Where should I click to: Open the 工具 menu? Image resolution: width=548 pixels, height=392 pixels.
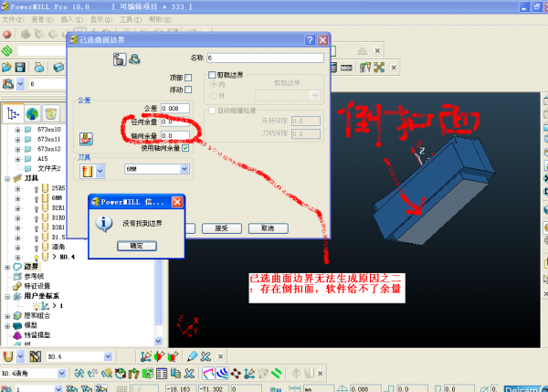[131, 19]
